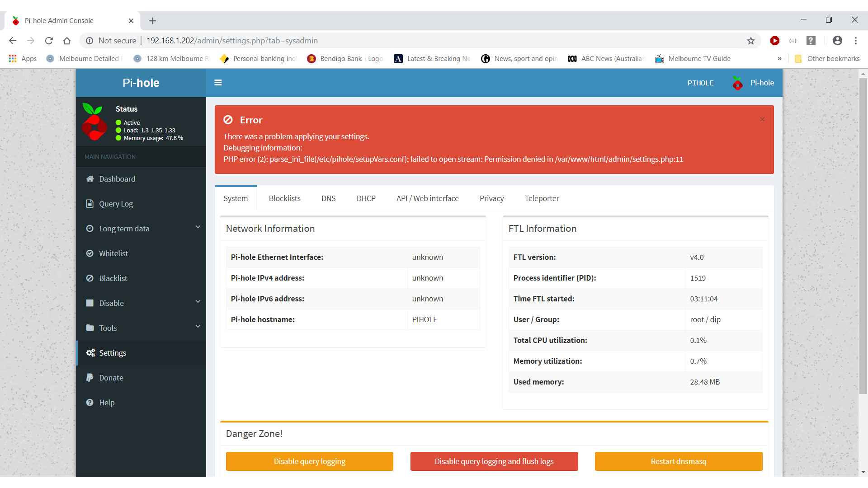Click the Disable stop-square icon
The image size is (868, 488).
pos(90,303)
